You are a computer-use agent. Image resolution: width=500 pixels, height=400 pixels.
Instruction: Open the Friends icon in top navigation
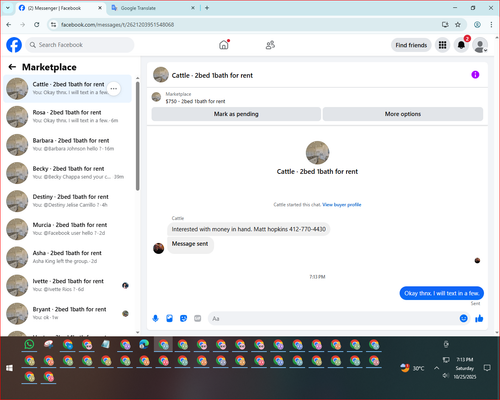click(270, 45)
